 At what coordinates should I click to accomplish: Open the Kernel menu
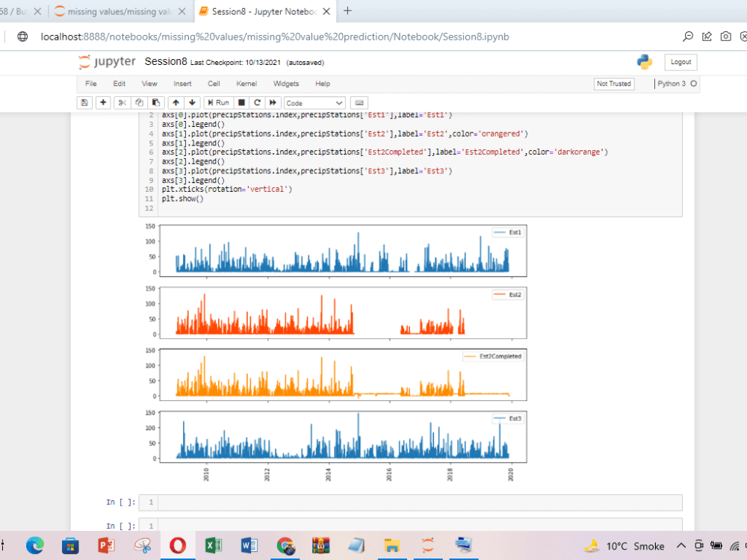[x=247, y=84]
